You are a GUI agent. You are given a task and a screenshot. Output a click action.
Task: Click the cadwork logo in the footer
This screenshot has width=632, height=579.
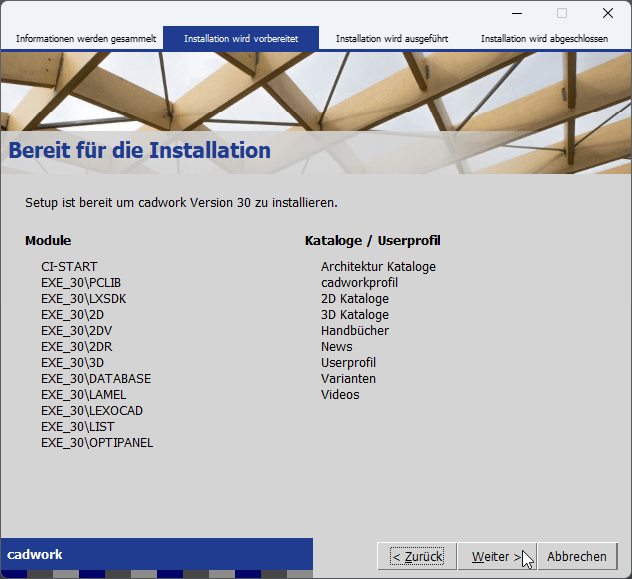[x=35, y=554]
